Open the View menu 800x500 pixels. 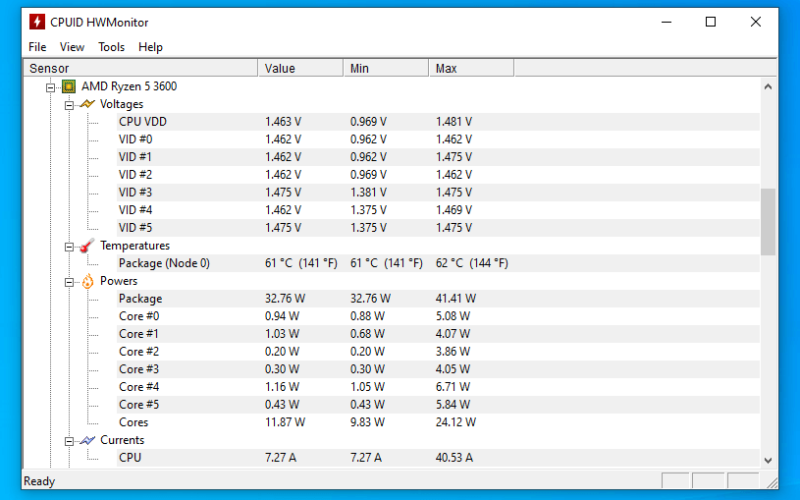72,47
